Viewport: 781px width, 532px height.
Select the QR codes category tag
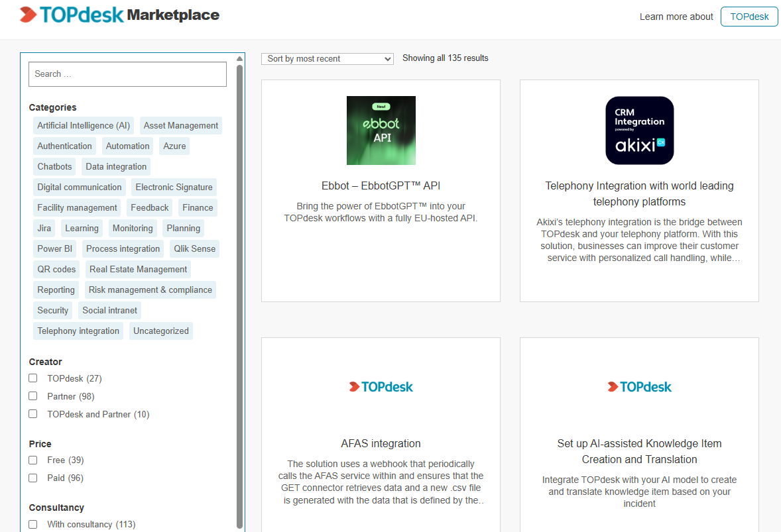click(56, 269)
